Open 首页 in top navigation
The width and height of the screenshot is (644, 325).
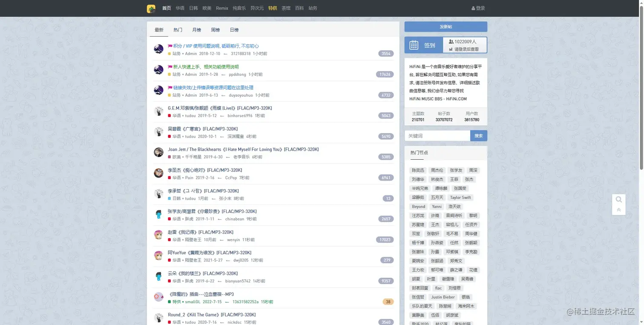tap(167, 8)
